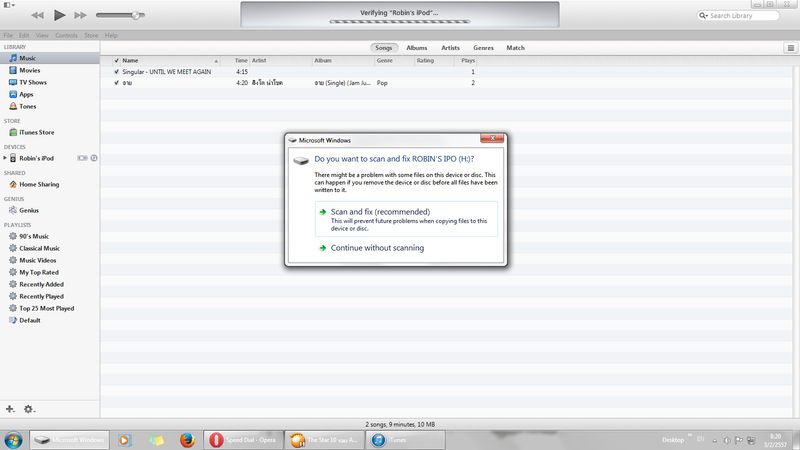
Task: Open the list view options button
Action: coord(791,48)
